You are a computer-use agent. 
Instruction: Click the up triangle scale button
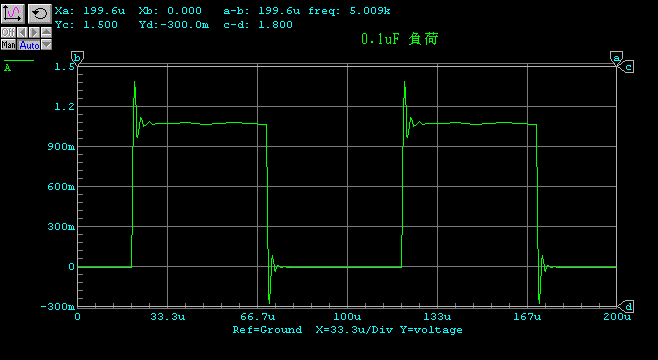[x=47, y=32]
